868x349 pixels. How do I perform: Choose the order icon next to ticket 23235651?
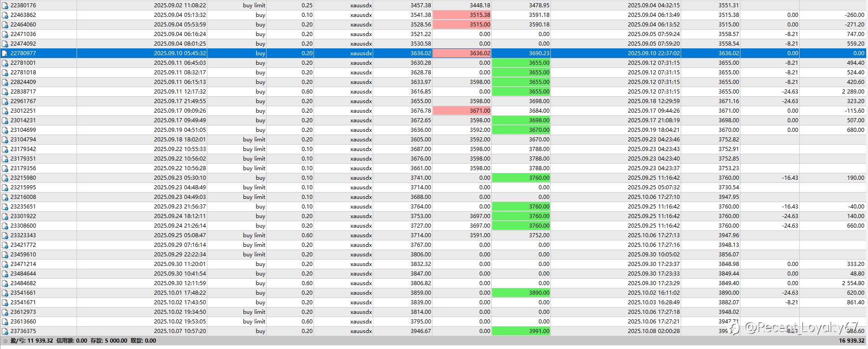click(x=5, y=207)
